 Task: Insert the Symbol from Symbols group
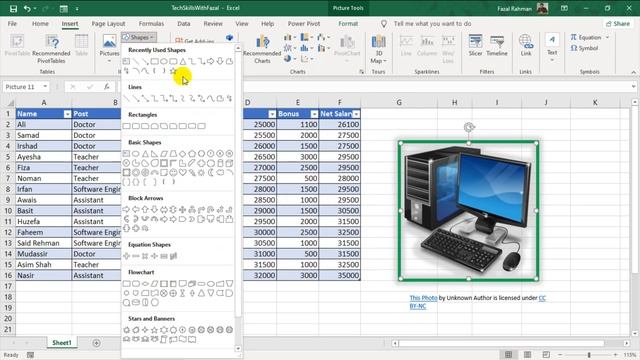tap(584, 48)
